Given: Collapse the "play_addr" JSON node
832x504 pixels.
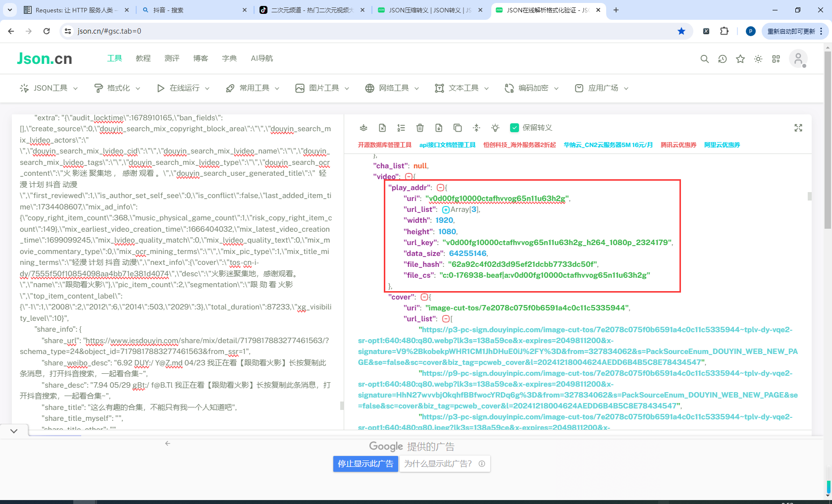Looking at the screenshot, I should click(440, 188).
